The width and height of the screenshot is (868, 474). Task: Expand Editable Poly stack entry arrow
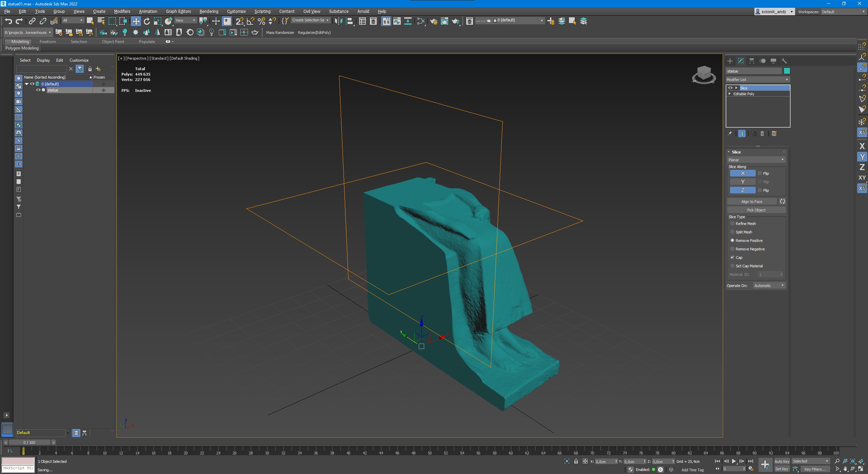point(730,94)
